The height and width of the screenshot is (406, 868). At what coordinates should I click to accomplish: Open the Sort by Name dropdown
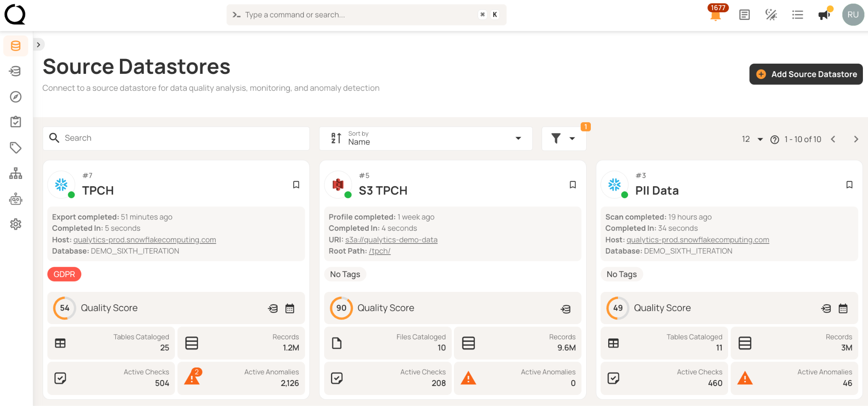pyautogui.click(x=426, y=138)
